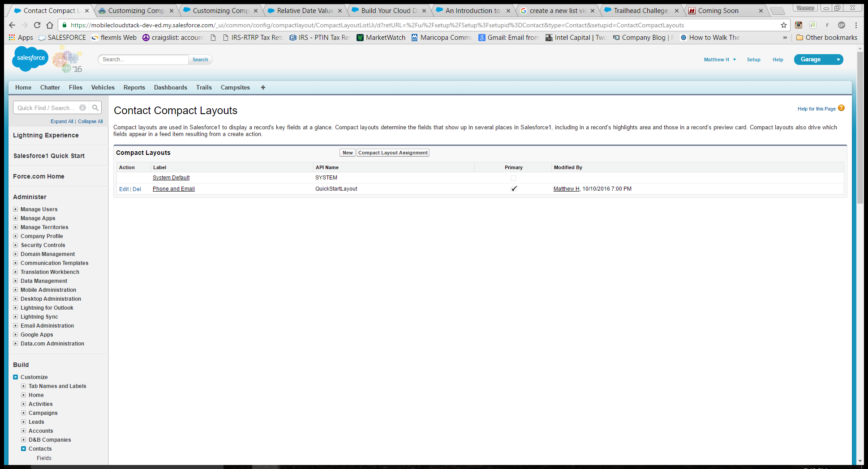
Task: Reload the current page
Action: [x=37, y=25]
